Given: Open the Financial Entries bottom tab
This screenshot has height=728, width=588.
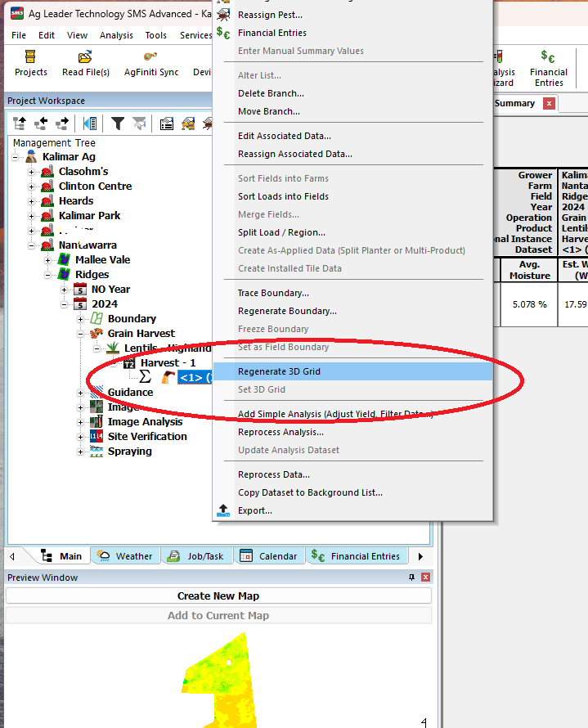Looking at the screenshot, I should pyautogui.click(x=357, y=556).
